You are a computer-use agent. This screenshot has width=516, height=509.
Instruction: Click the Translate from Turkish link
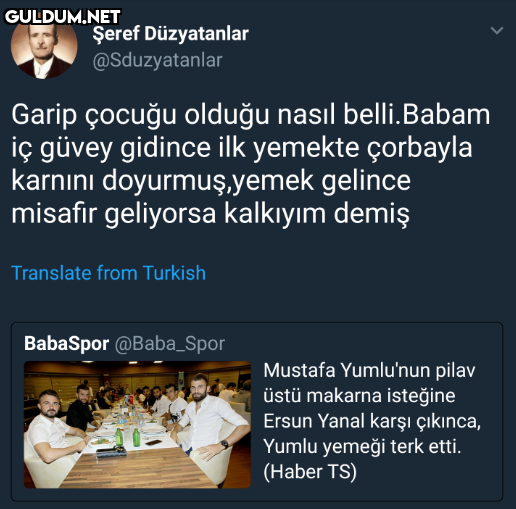pos(108,273)
